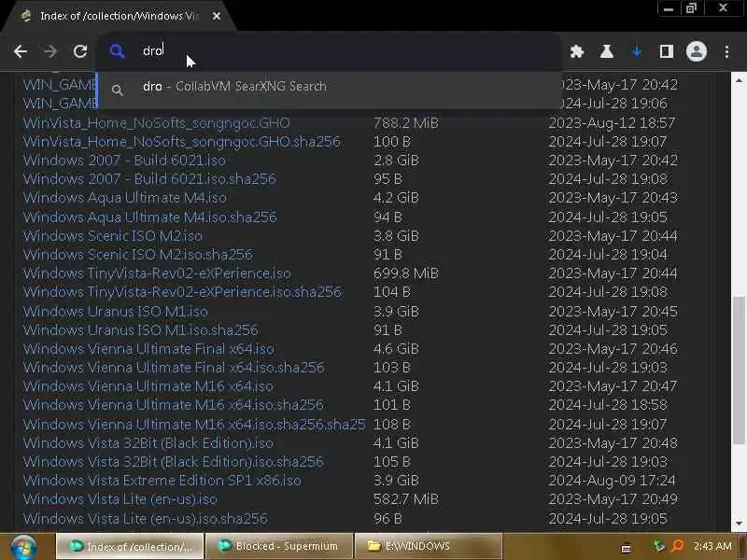
Task: Close the Index of /collection tab
Action: (217, 16)
